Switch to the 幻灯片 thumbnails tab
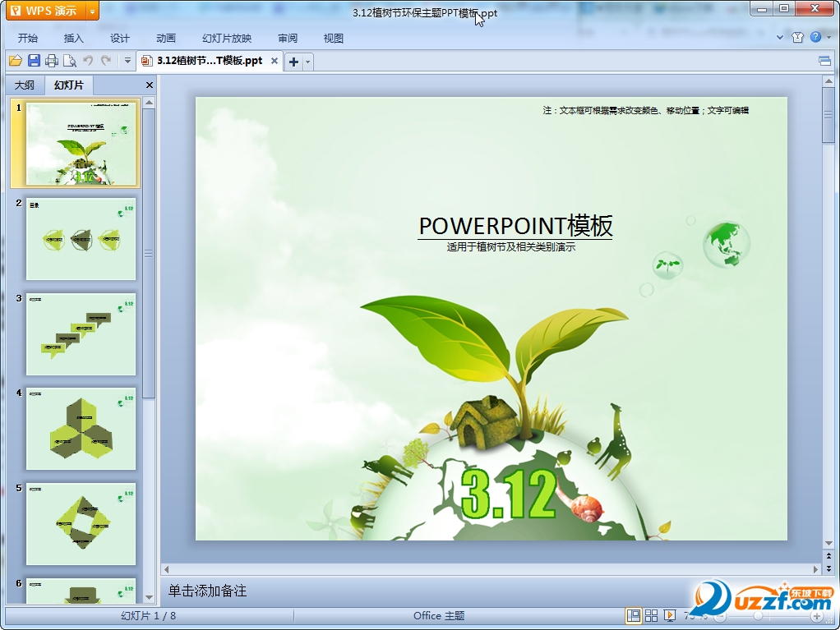The width and height of the screenshot is (840, 630). tap(68, 85)
